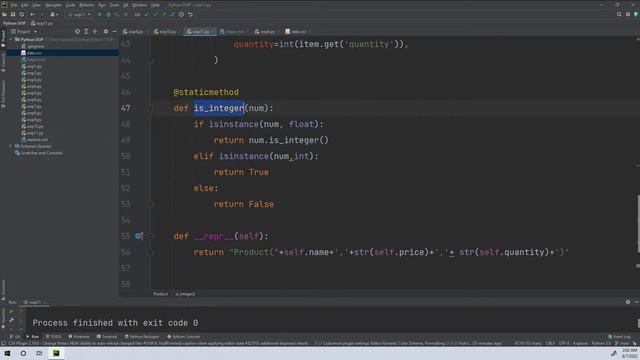Hide Project panel with the minus icon
This screenshot has height=360, width=640.
pos(114,31)
